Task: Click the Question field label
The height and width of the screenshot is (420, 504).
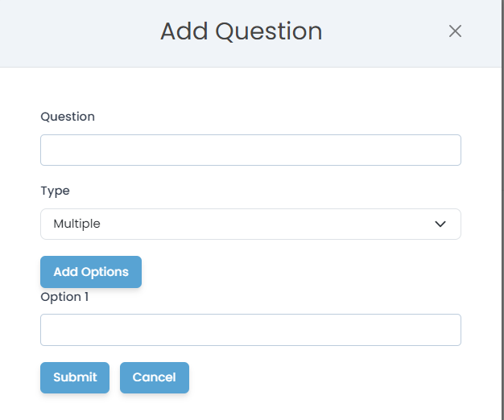Action: tap(68, 117)
